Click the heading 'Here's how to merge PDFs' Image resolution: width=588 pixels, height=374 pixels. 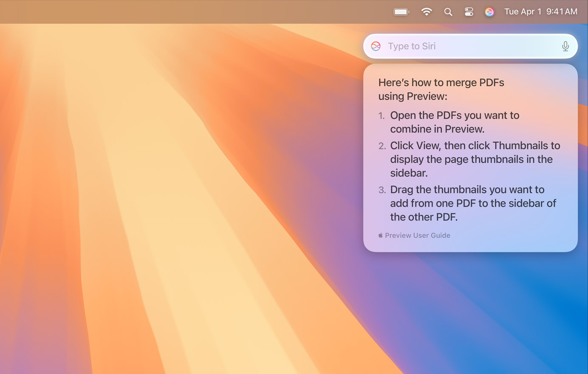point(441,89)
